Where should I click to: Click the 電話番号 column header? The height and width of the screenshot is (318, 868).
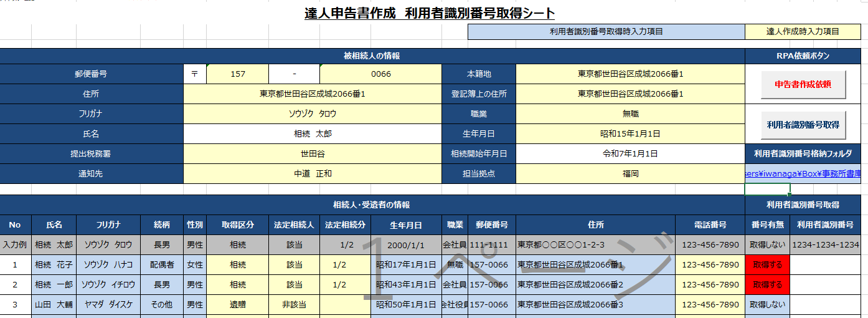click(x=710, y=224)
